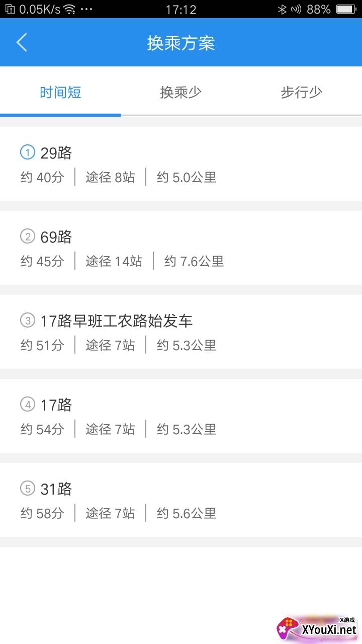Tap the circled number 4 icon

point(27,404)
